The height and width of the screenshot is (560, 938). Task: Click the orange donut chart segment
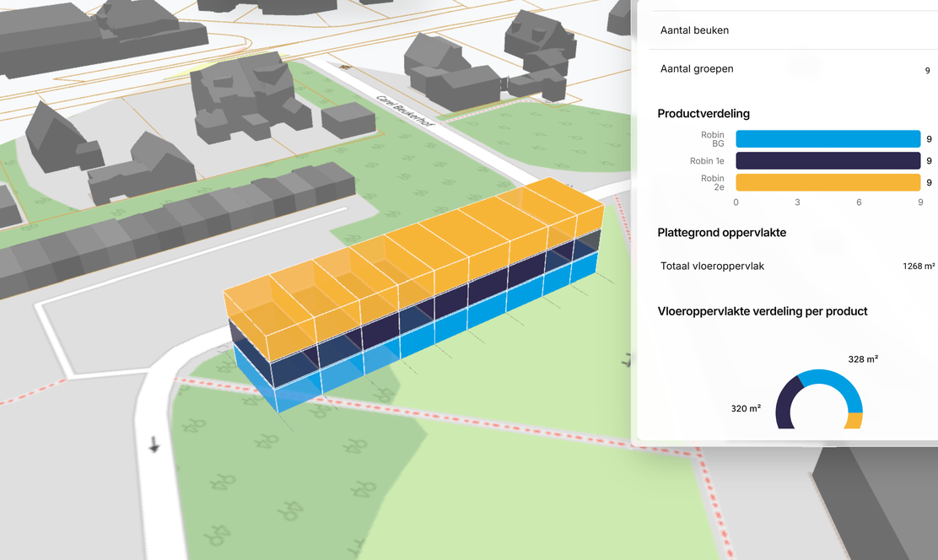[854, 421]
